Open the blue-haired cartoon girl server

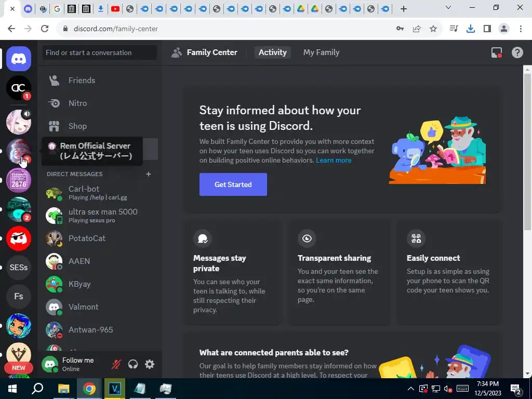pyautogui.click(x=19, y=326)
